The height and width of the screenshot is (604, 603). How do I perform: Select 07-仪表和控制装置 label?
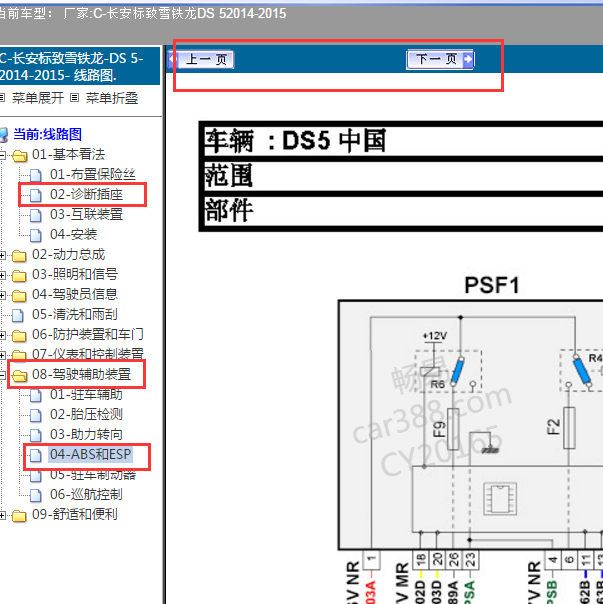pos(88,354)
